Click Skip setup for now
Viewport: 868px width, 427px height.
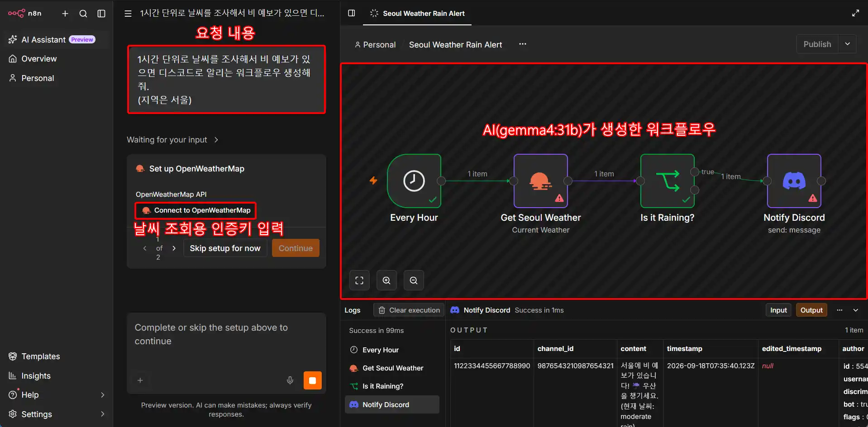(225, 248)
